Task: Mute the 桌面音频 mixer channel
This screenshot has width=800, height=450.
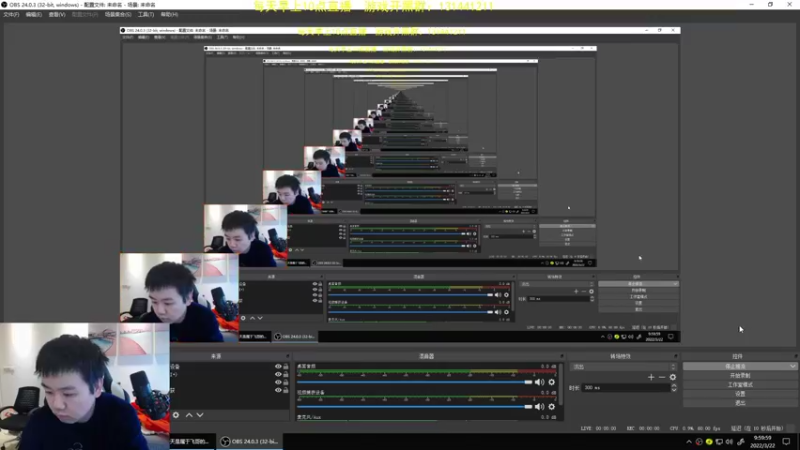Action: pyautogui.click(x=539, y=382)
